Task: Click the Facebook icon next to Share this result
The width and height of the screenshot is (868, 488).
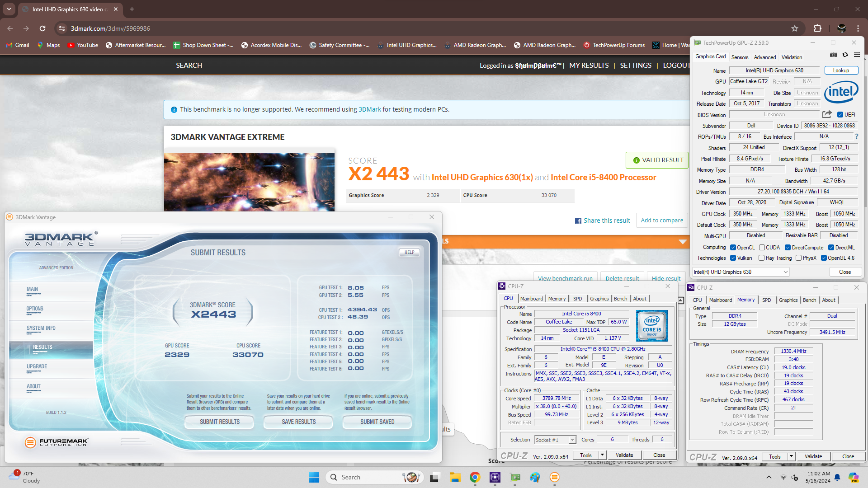Action: [x=578, y=221]
